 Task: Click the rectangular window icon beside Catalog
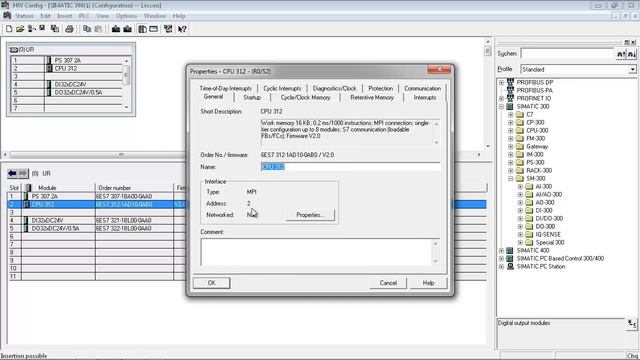(153, 29)
